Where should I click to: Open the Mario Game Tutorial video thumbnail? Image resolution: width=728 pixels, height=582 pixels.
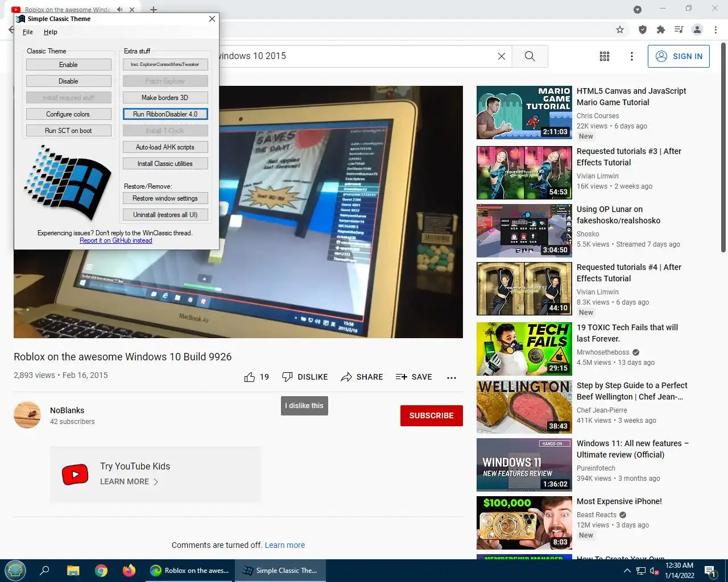click(524, 113)
